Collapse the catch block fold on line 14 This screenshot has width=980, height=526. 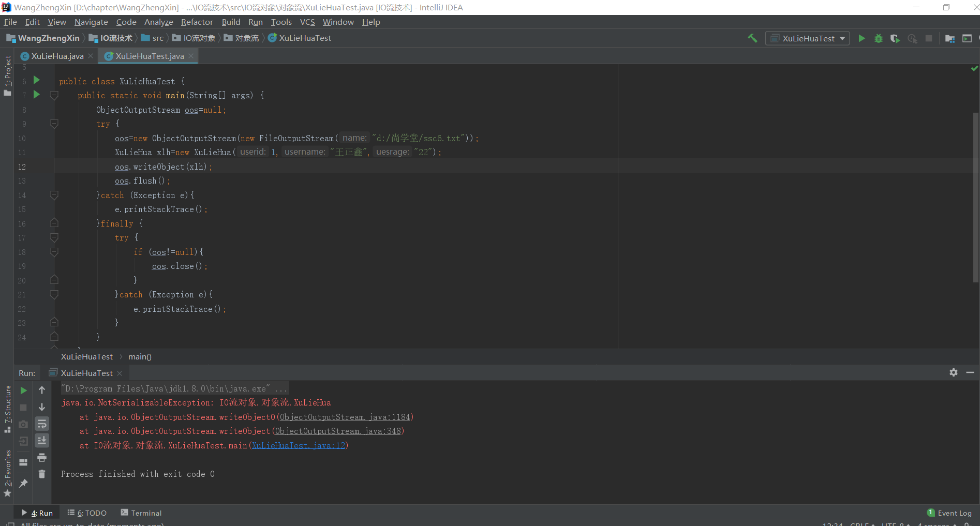pos(54,195)
